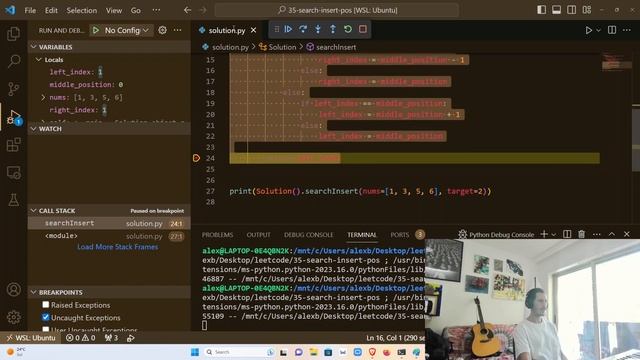
Task: Click the editor minimap
Action: pos(616,63)
